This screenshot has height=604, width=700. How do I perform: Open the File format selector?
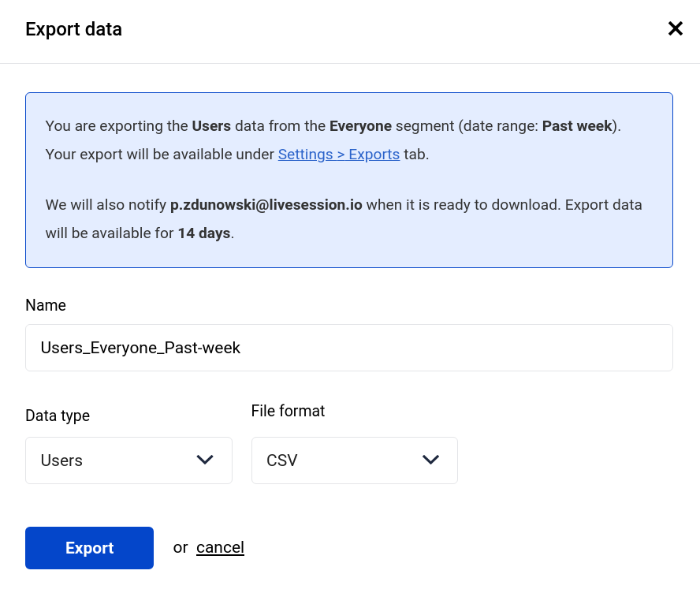pos(355,460)
